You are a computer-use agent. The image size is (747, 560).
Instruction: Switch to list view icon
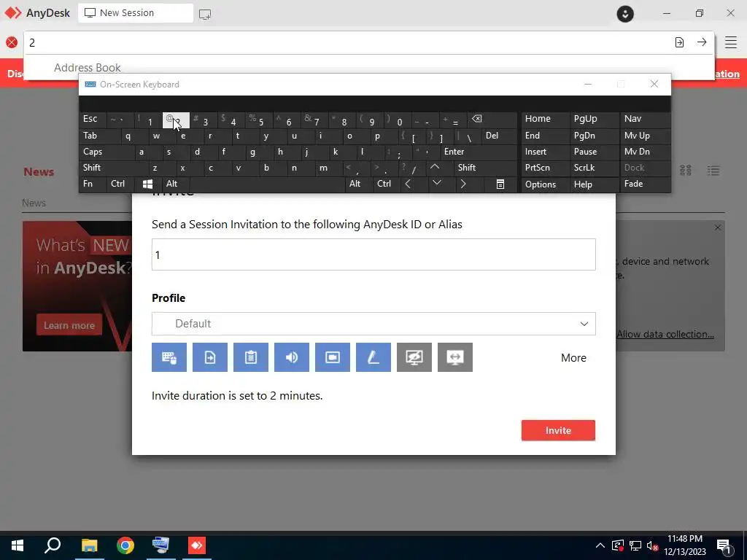(713, 171)
